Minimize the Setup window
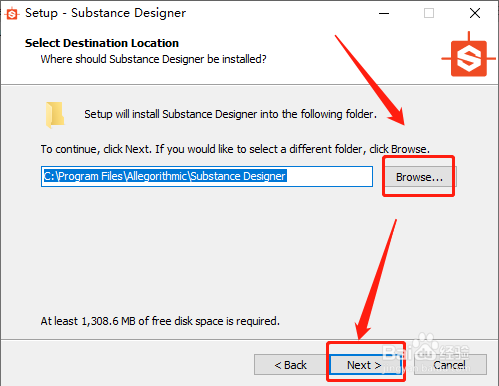 pos(384,13)
